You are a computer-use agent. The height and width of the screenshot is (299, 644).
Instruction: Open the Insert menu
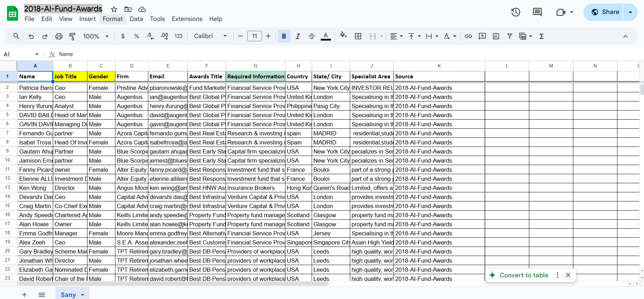tap(87, 19)
